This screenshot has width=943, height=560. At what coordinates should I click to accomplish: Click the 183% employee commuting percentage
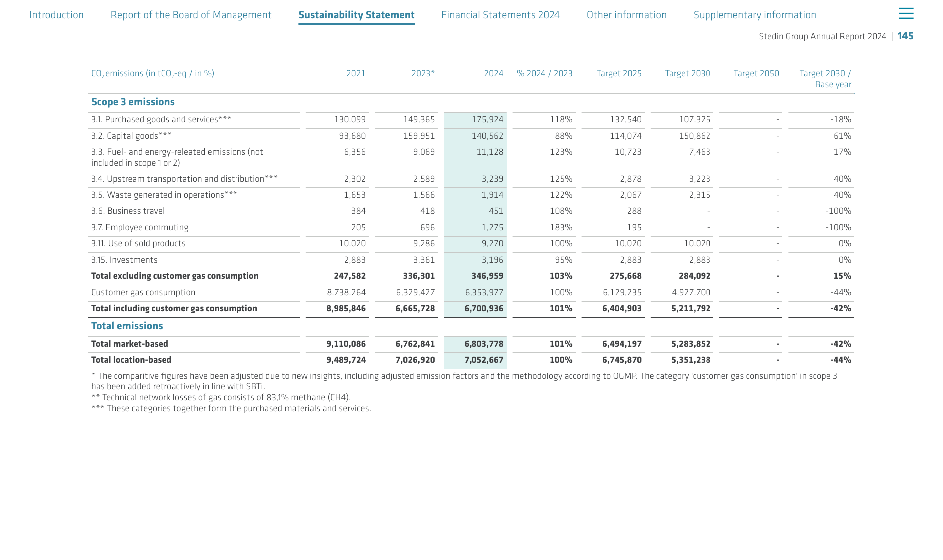[561, 227]
